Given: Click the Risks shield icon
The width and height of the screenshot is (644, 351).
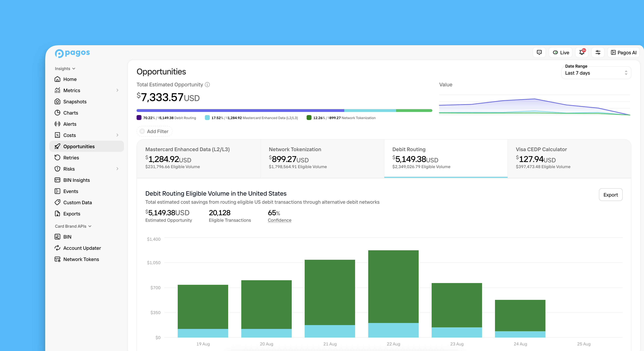Looking at the screenshot, I should 57,169.
